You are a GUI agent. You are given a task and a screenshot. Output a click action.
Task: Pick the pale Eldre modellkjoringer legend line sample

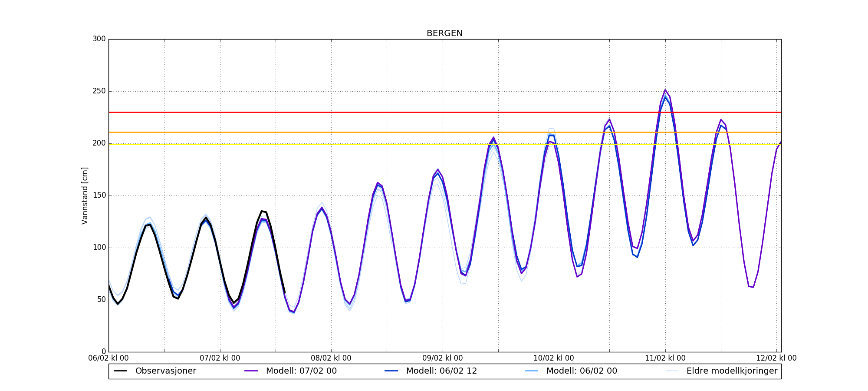tap(672, 371)
